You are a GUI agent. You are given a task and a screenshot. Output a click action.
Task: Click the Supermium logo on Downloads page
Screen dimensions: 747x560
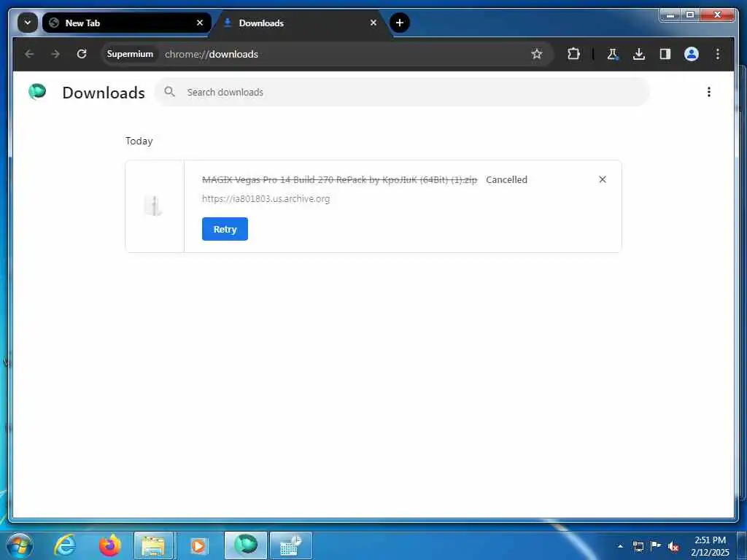[37, 91]
